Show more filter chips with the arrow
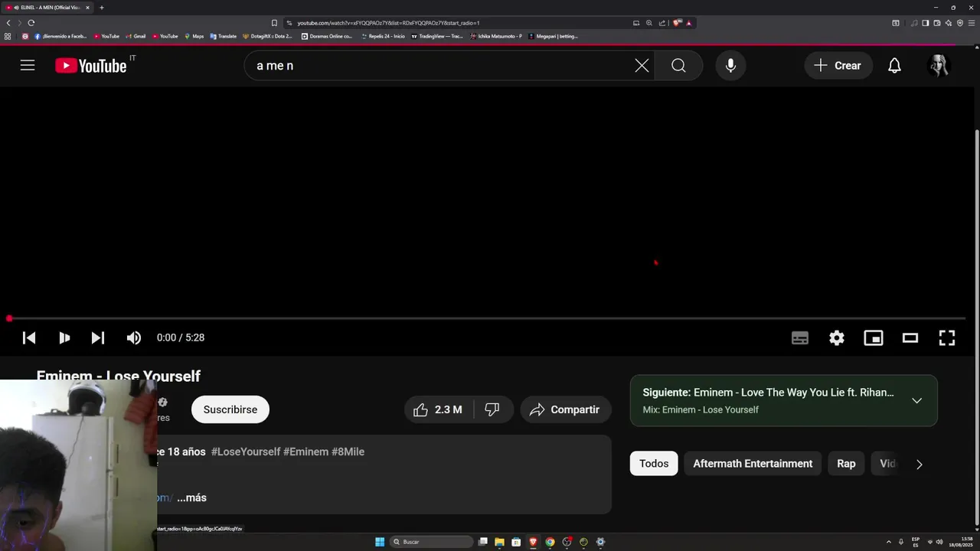This screenshot has width=980, height=551. coord(920,464)
